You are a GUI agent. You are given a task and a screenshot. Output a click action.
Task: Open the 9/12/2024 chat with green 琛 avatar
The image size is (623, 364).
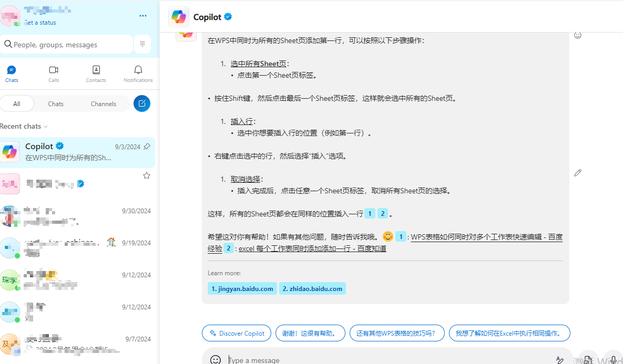77,280
